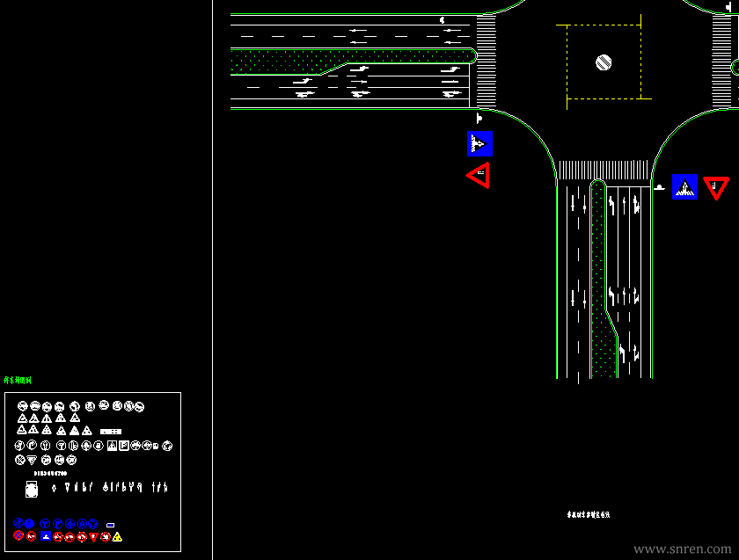Select first white square sign in legend
This screenshot has width=739, height=560.
coord(113,446)
